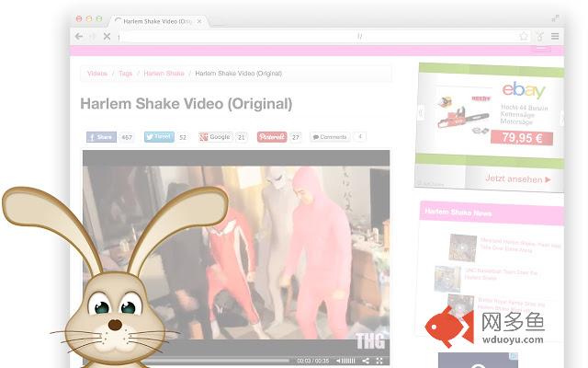Mute the video with speaker icon

tap(338, 361)
